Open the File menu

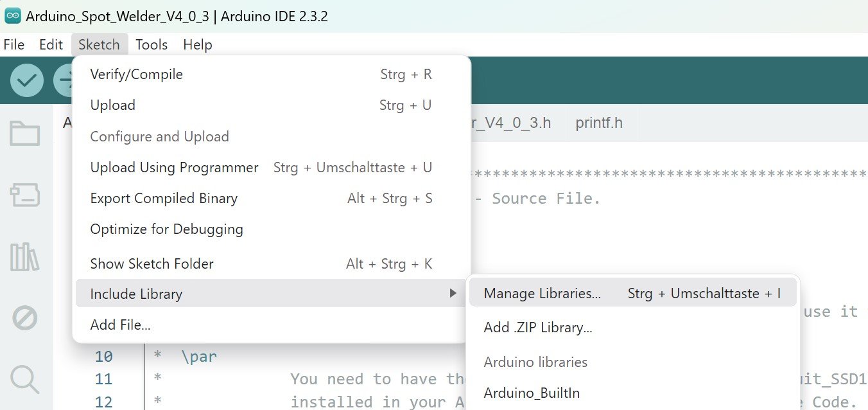pyautogui.click(x=14, y=44)
